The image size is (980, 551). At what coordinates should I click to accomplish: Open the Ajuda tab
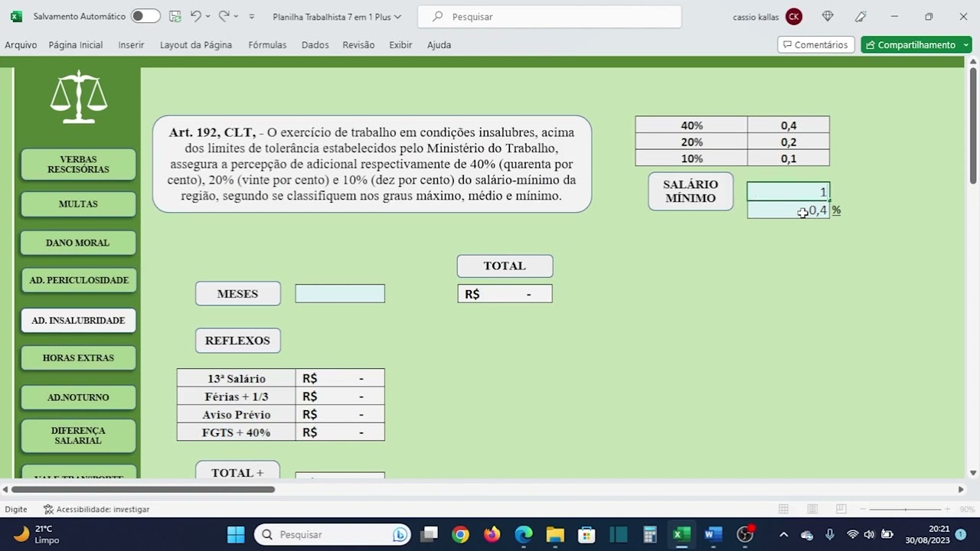point(439,45)
